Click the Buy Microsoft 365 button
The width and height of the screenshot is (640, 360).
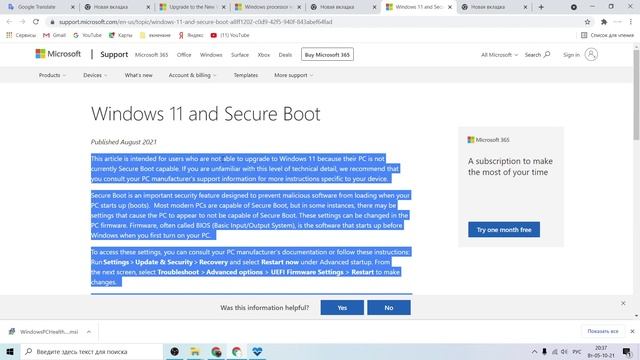point(327,54)
